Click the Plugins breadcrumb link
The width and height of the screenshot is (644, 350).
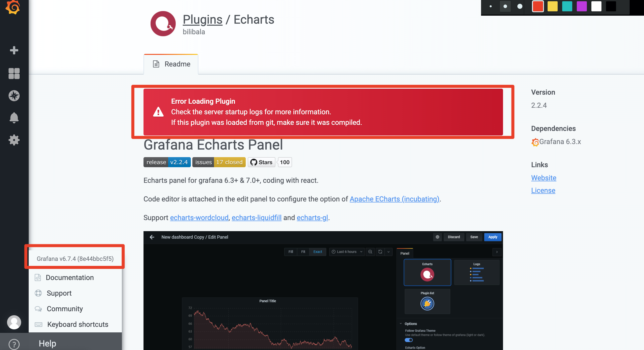pyautogui.click(x=203, y=20)
